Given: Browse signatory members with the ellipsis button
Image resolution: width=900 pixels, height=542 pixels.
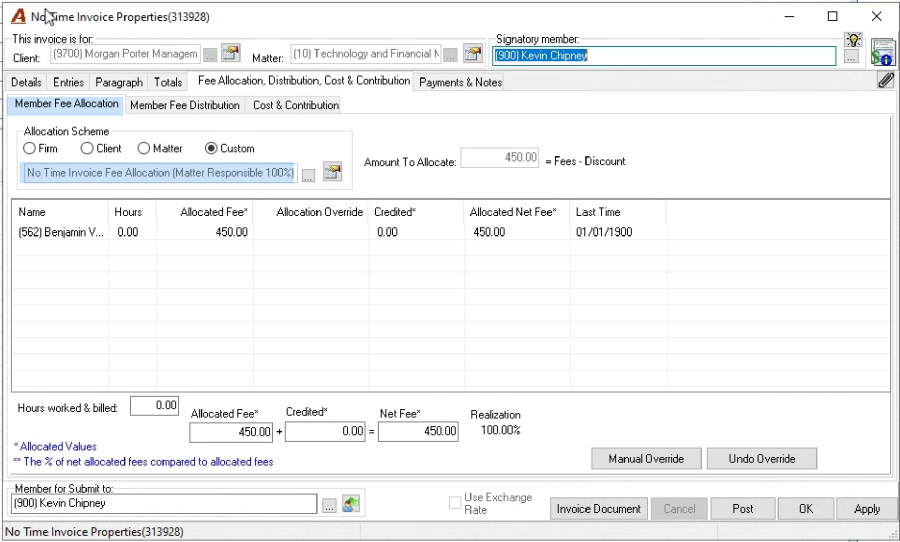Looking at the screenshot, I should coord(851,56).
